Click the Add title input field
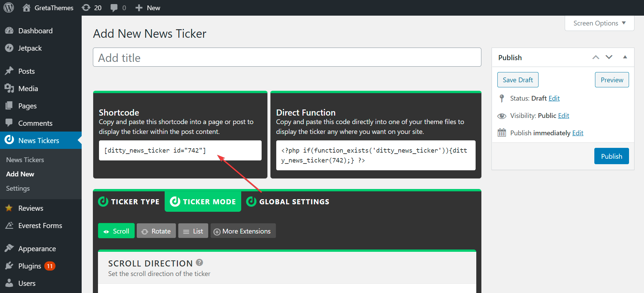 287,57
